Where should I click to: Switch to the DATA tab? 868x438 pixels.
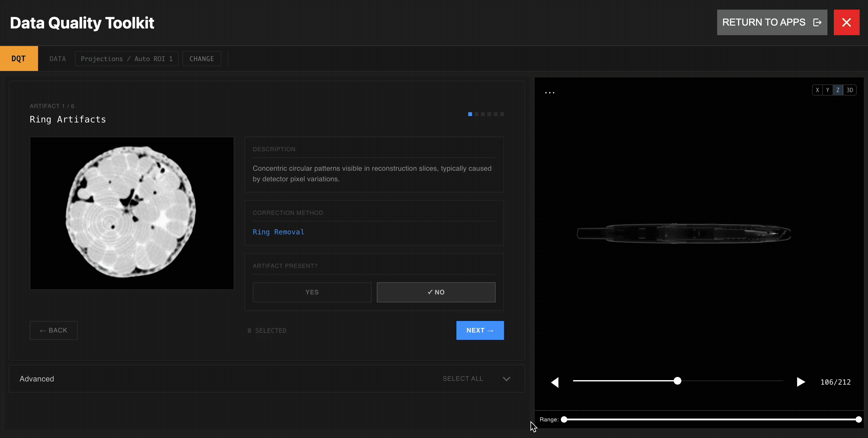pyautogui.click(x=58, y=58)
